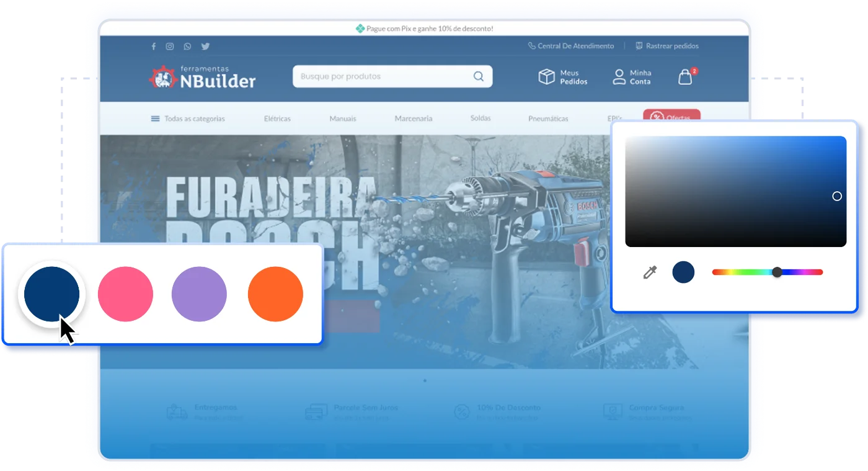Viewport: 868px width, 471px height.
Task: Select the dark blue color swatch
Action: (51, 294)
